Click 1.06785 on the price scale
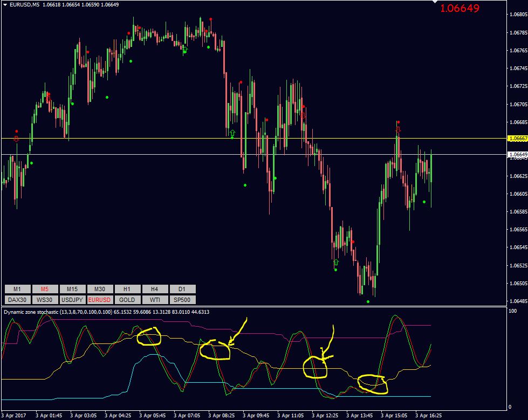The width and height of the screenshot is (528, 420). pyautogui.click(x=519, y=33)
